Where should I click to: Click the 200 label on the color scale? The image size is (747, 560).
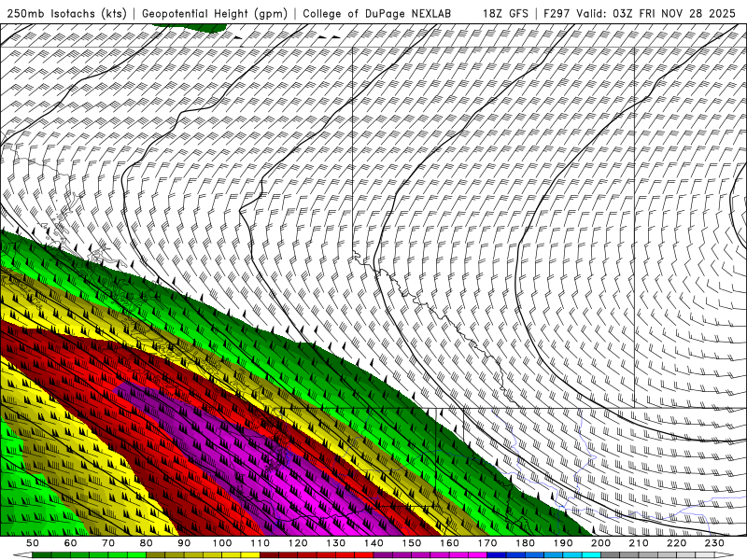click(x=600, y=543)
